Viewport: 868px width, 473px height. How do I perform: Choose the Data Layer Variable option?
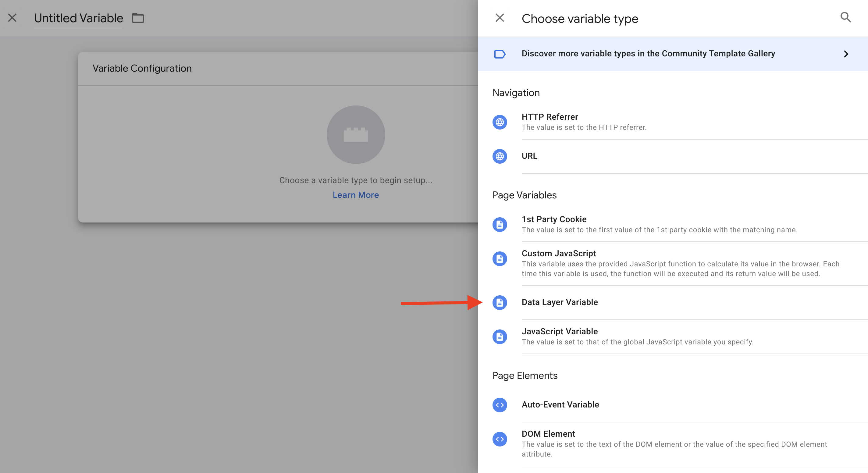(x=559, y=302)
